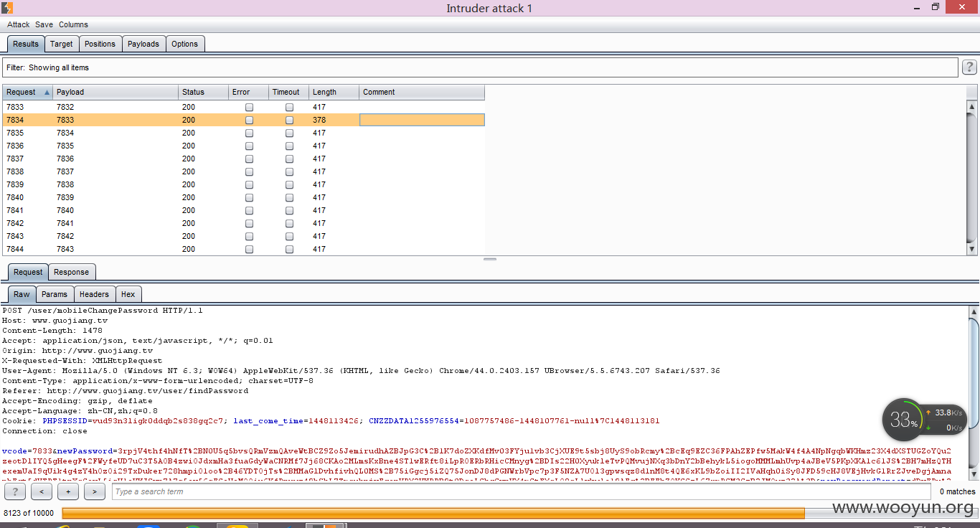Select the row for request 7837

click(243, 159)
